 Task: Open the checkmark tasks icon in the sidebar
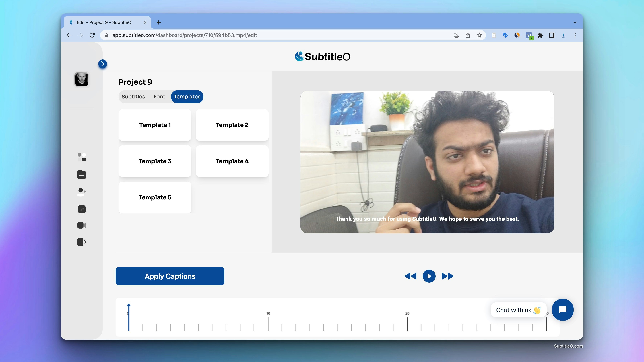[x=82, y=209]
